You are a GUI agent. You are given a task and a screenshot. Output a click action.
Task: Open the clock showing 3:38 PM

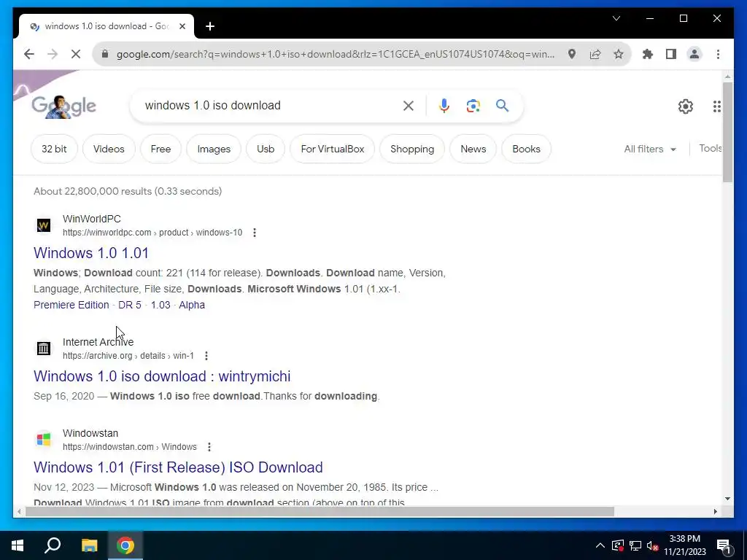tap(684, 545)
